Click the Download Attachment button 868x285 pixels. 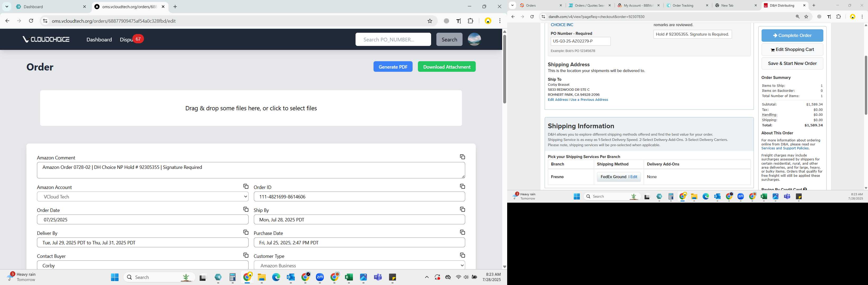(x=446, y=66)
